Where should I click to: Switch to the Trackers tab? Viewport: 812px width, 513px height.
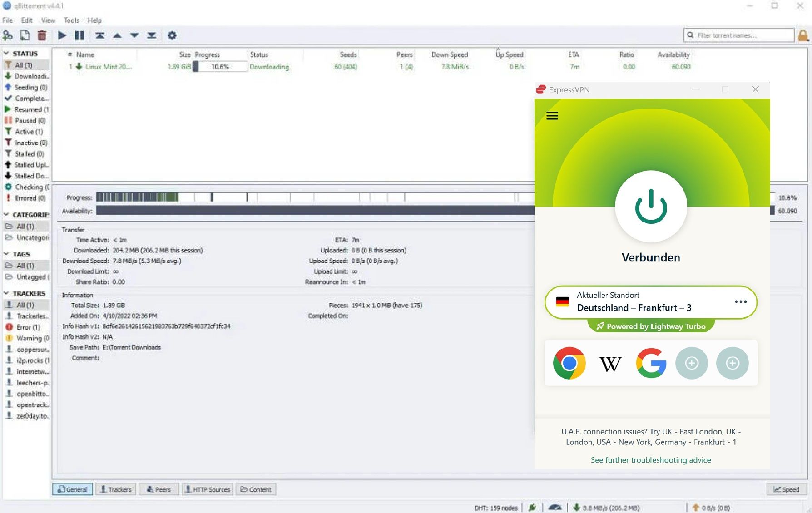[x=116, y=489]
